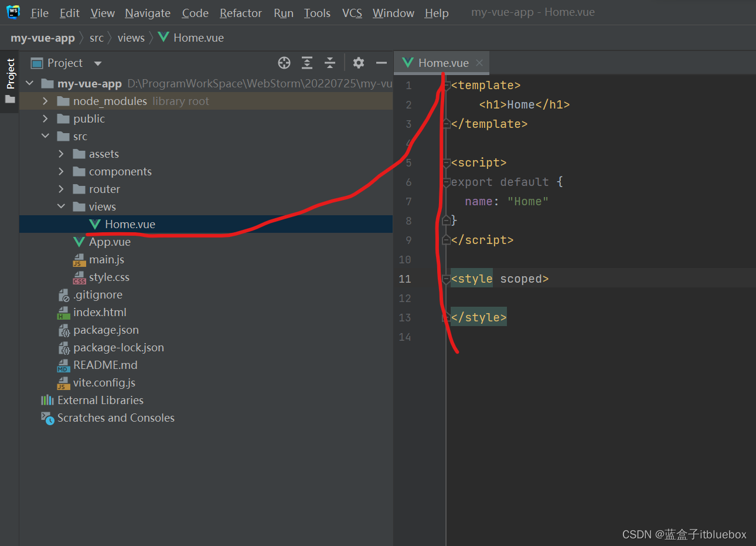Expand the components folder
This screenshot has height=546, width=756.
click(61, 171)
